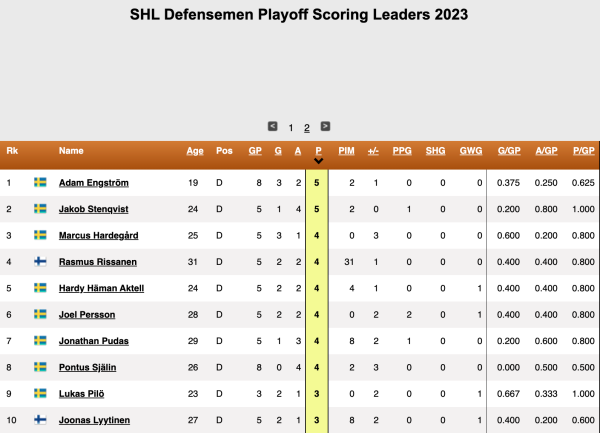Click the next page arrow icon
The width and height of the screenshot is (600, 433).
click(325, 127)
